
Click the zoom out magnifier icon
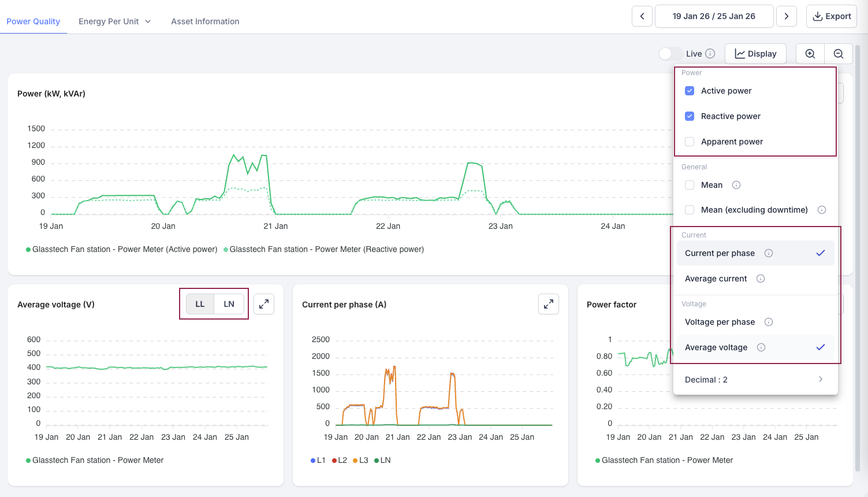pos(839,54)
